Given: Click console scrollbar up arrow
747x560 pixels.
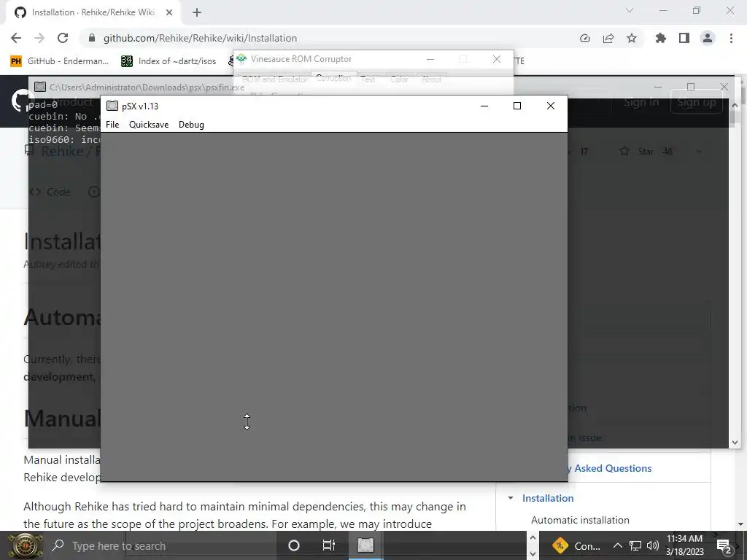Looking at the screenshot, I should 735,105.
